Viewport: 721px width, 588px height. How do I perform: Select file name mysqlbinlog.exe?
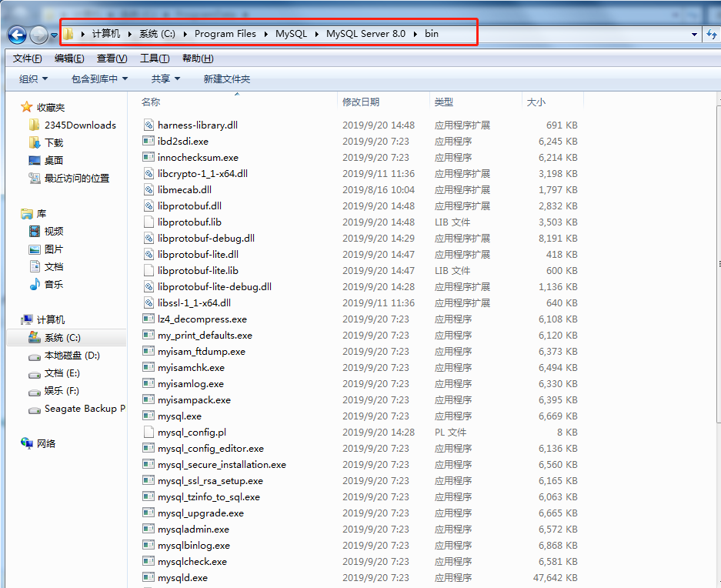[194, 545]
